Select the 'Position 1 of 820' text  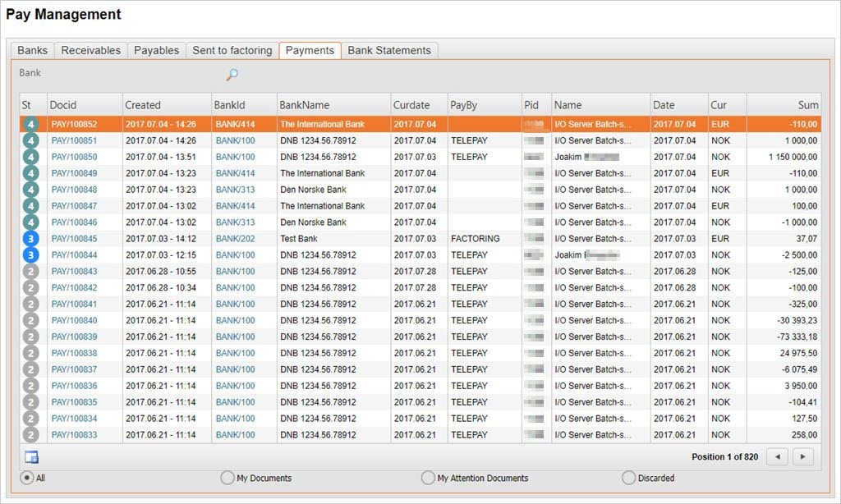(724, 457)
